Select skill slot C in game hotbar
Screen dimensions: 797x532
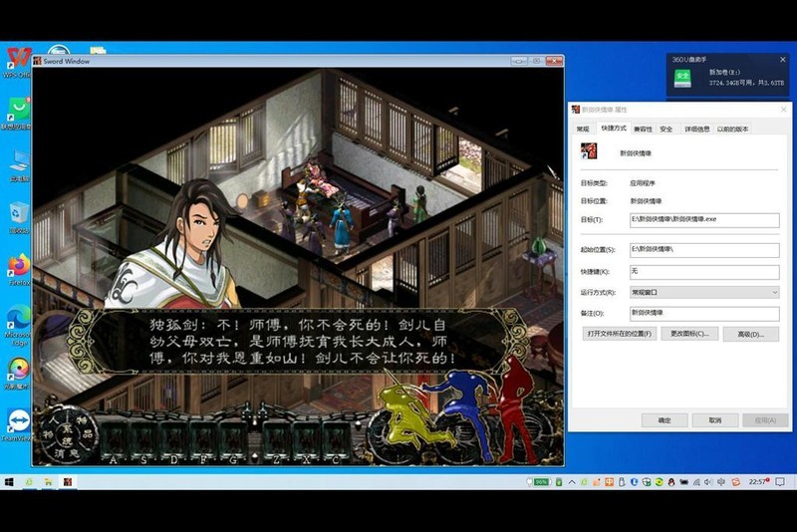click(x=336, y=440)
